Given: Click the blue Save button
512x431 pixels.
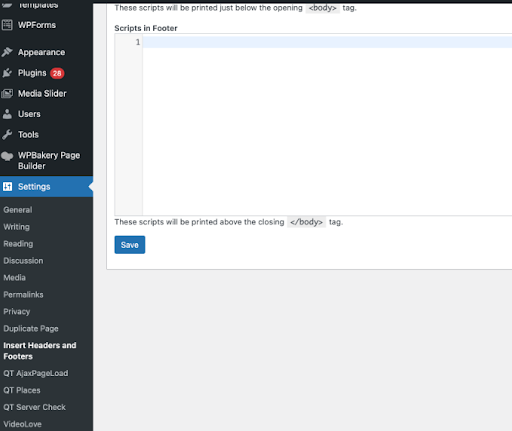Looking at the screenshot, I should pos(130,245).
